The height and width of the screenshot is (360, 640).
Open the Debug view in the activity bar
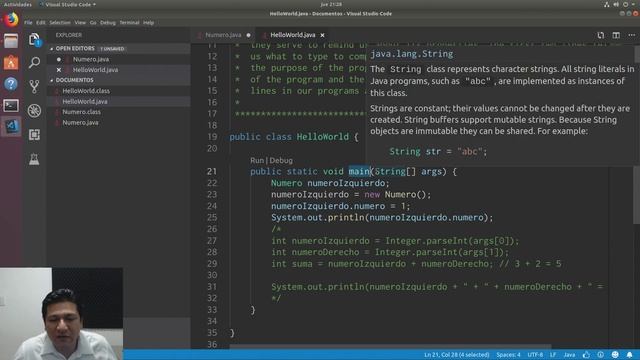point(34,111)
